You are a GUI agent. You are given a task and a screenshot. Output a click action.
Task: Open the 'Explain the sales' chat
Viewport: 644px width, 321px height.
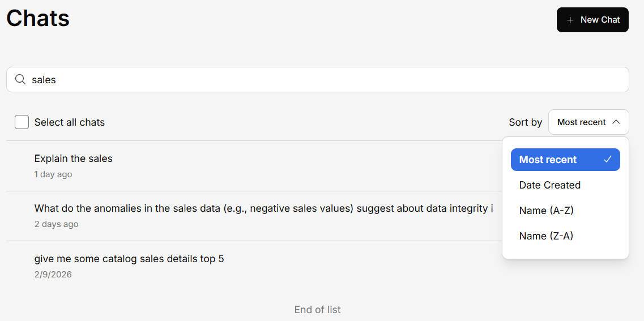point(74,159)
